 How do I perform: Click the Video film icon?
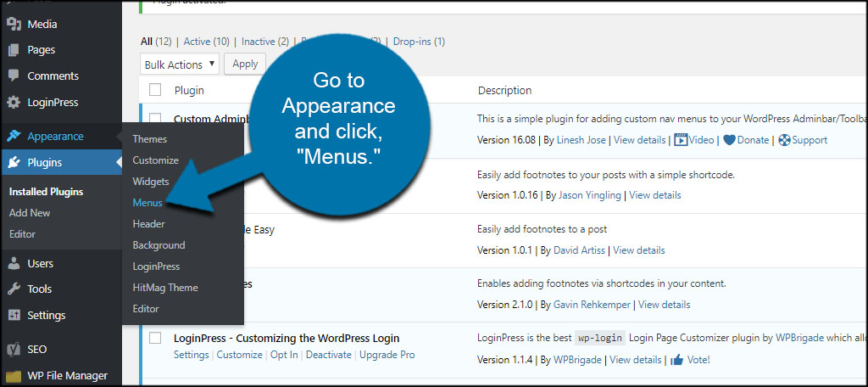(x=681, y=140)
